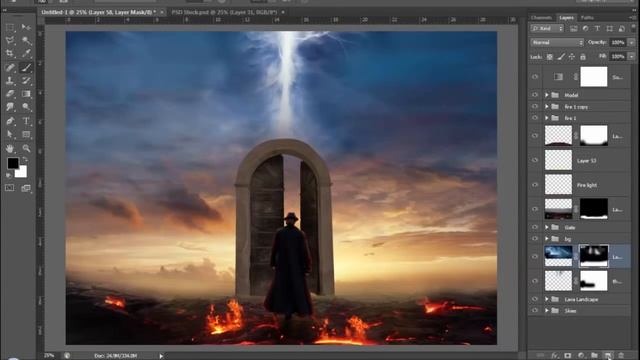Select the Path Selection tool
Viewport: 640px width, 360px height.
click(10, 134)
